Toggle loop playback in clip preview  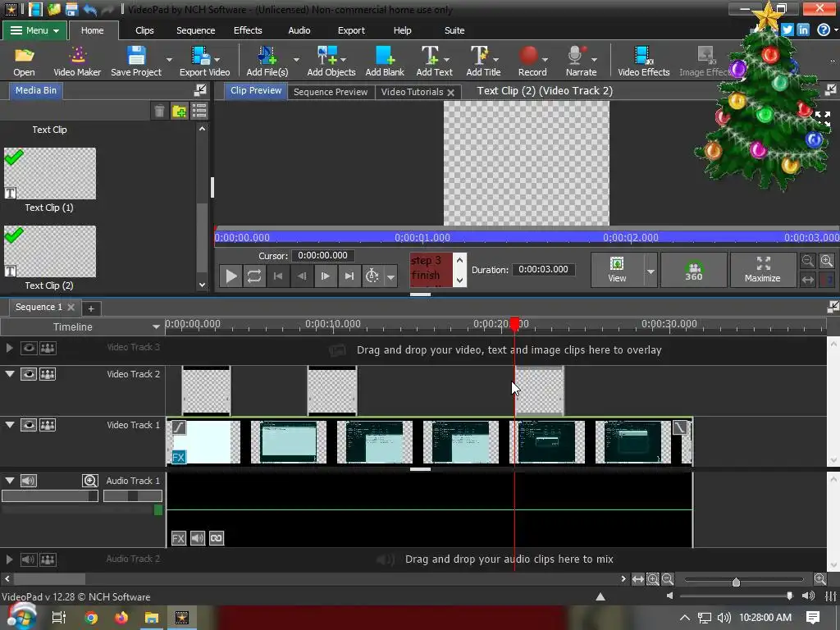click(x=254, y=276)
